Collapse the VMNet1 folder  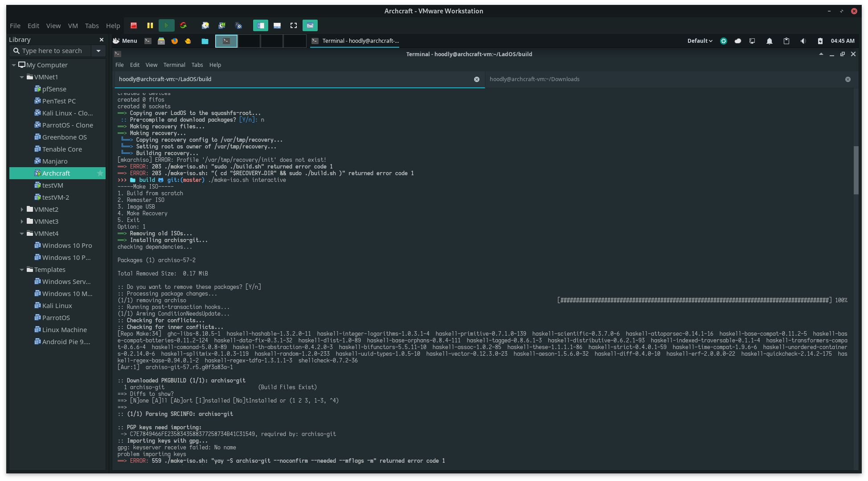pos(22,77)
